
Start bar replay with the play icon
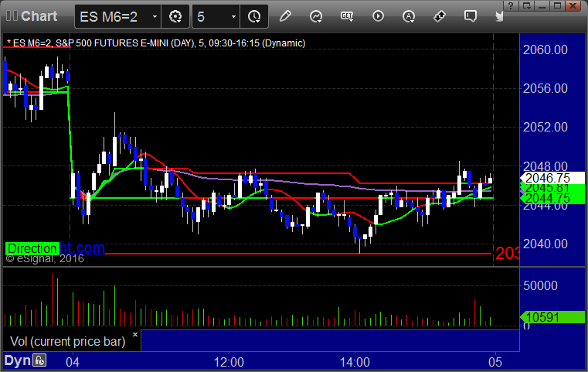(x=378, y=16)
